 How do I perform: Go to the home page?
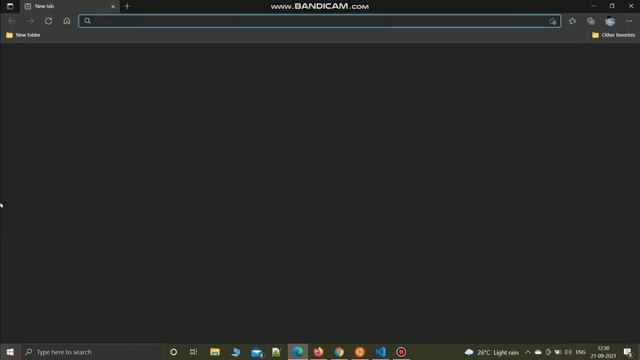67,21
